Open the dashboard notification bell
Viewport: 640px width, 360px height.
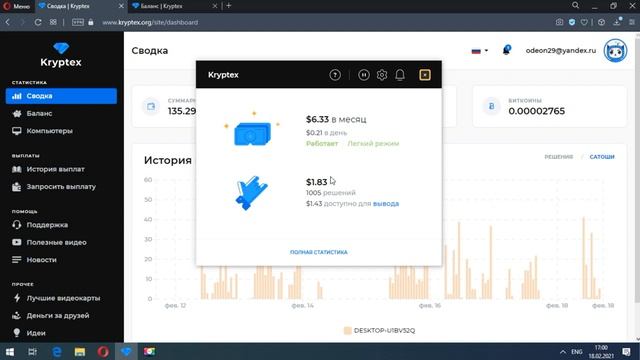[506, 50]
